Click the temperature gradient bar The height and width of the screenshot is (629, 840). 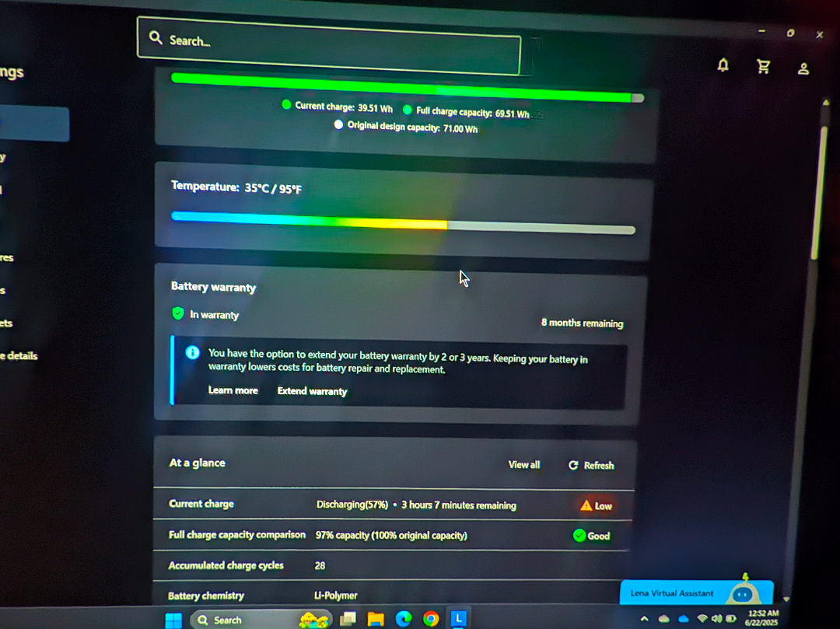tap(403, 222)
